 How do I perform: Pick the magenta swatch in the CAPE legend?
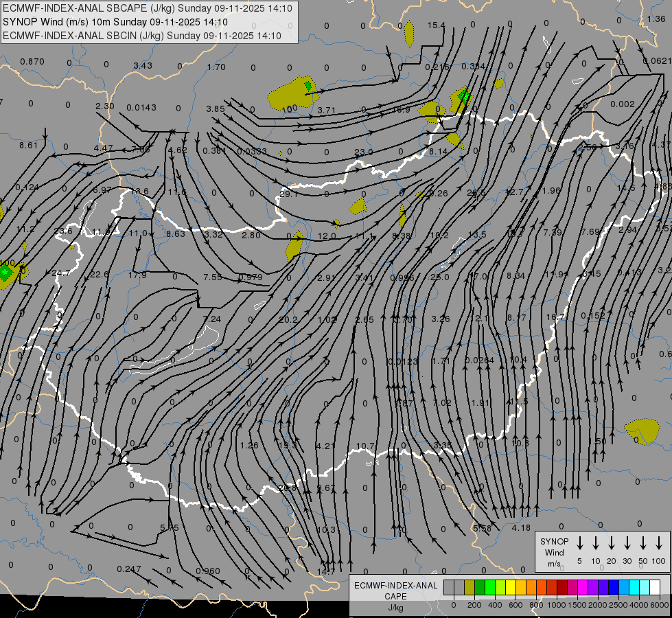[x=583, y=588]
